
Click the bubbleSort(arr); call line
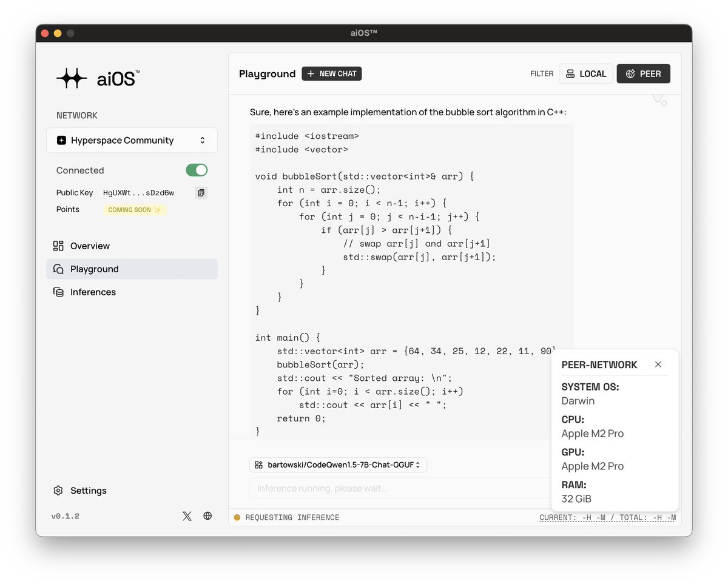(320, 364)
